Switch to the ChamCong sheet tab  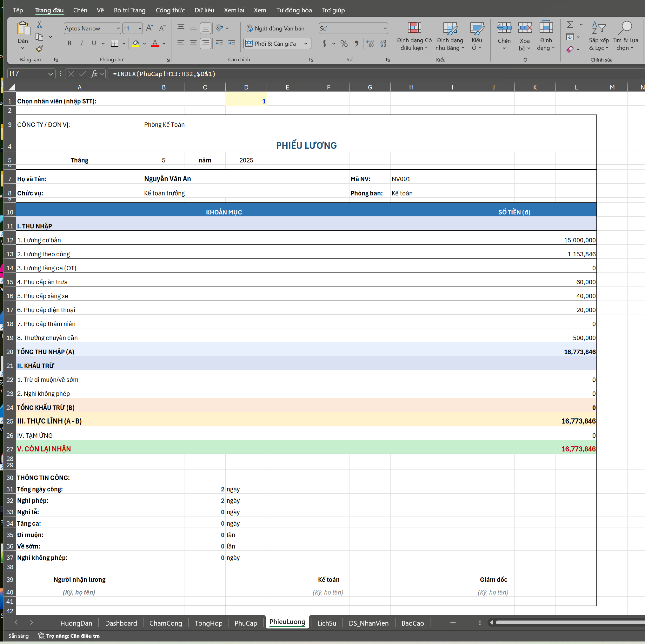pyautogui.click(x=166, y=623)
